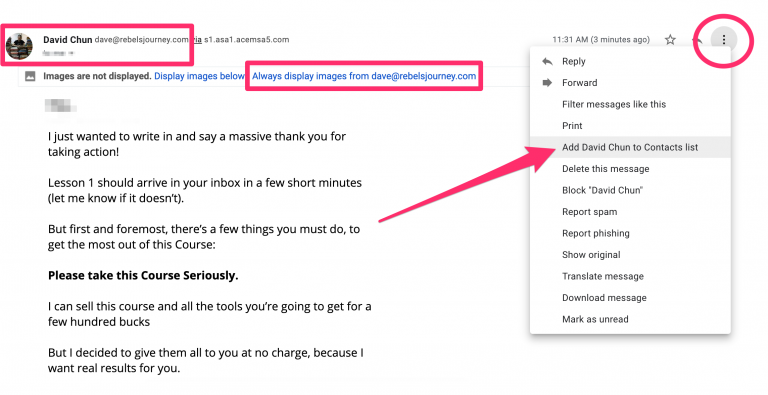Add David Chun to Contacts list
This screenshot has height=395, width=768.
coord(630,148)
